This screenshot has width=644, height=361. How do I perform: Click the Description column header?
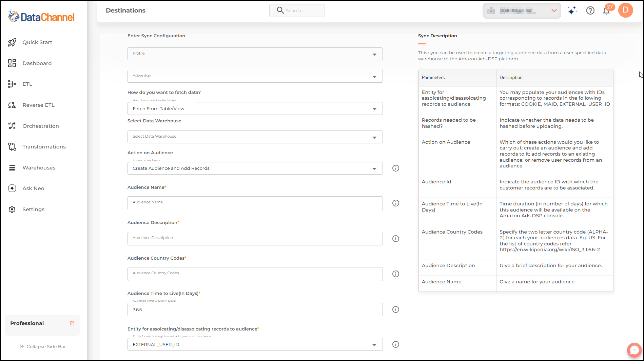(555, 78)
